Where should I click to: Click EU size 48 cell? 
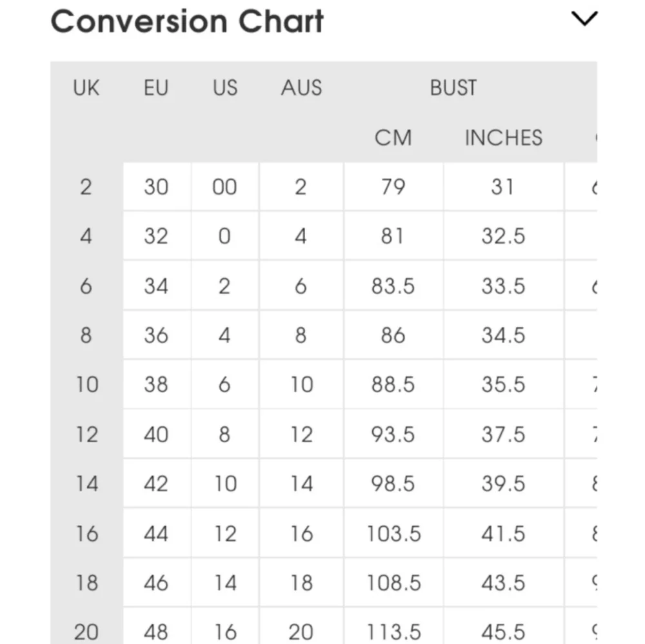(156, 631)
